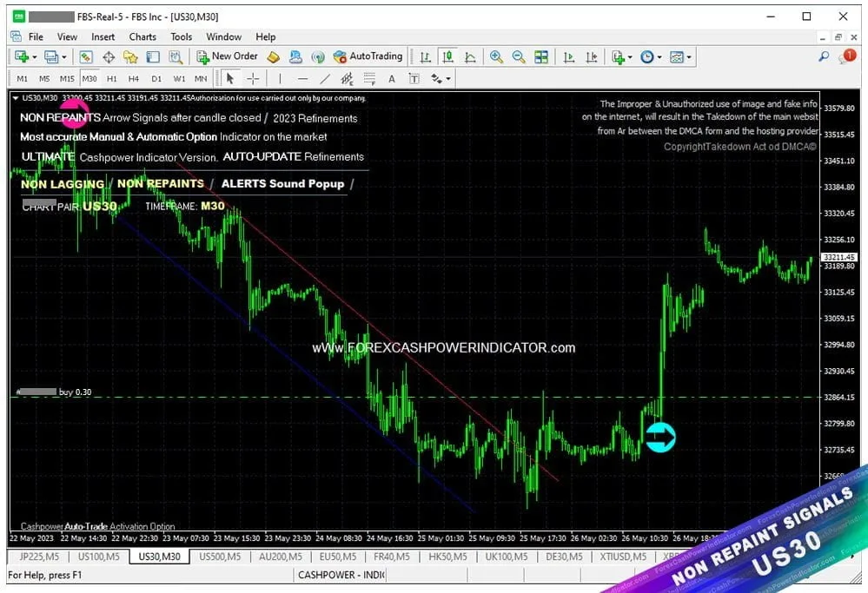
Task: Switch to the EU50,M5 chart tab
Action: coord(338,557)
